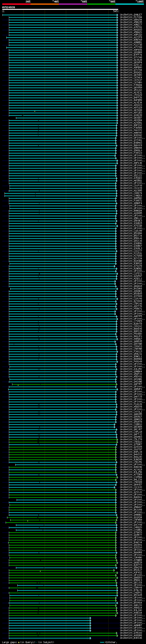Image resolution: width=146 pixels, height=644 pixels.
Task: Select the UniRef100_C9JFX8 label
Action: pos(131,186)
